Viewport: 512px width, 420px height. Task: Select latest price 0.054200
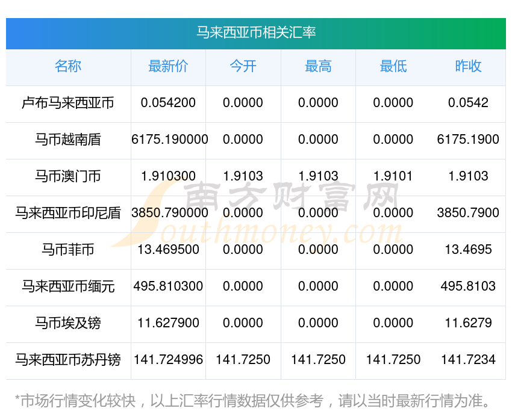point(168,103)
